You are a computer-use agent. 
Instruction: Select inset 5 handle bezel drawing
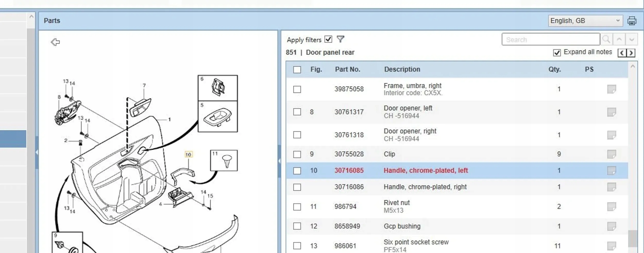click(218, 116)
